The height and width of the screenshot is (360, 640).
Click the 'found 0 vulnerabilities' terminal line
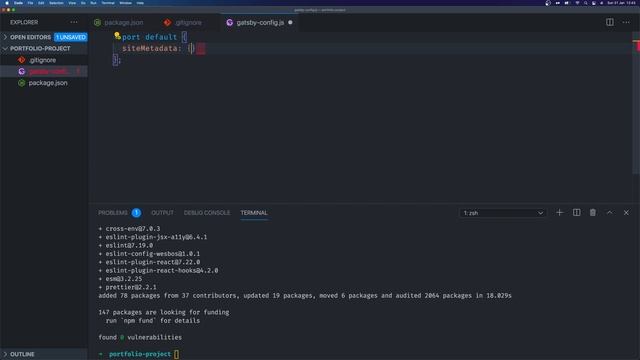coord(140,337)
